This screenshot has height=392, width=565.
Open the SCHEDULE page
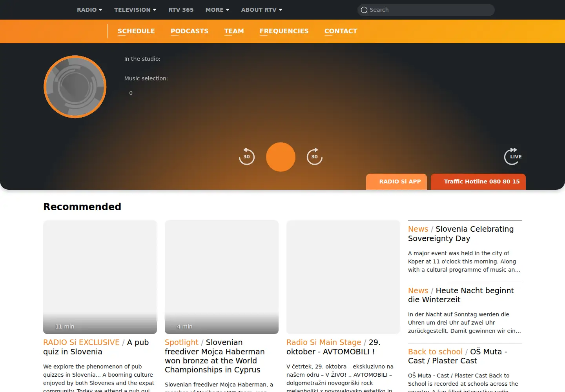[136, 31]
